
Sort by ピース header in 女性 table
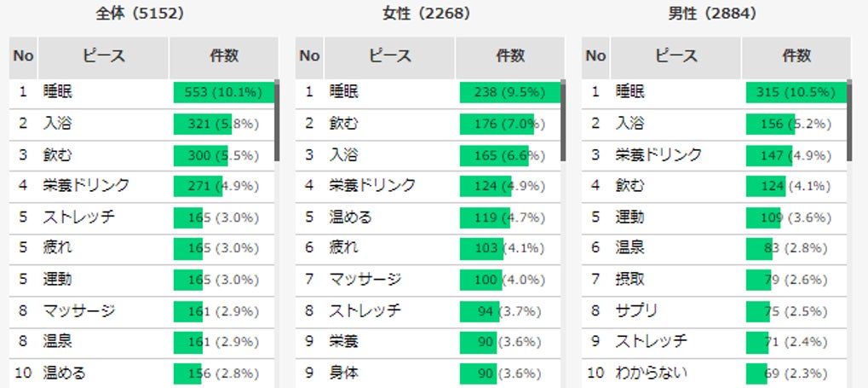click(389, 56)
